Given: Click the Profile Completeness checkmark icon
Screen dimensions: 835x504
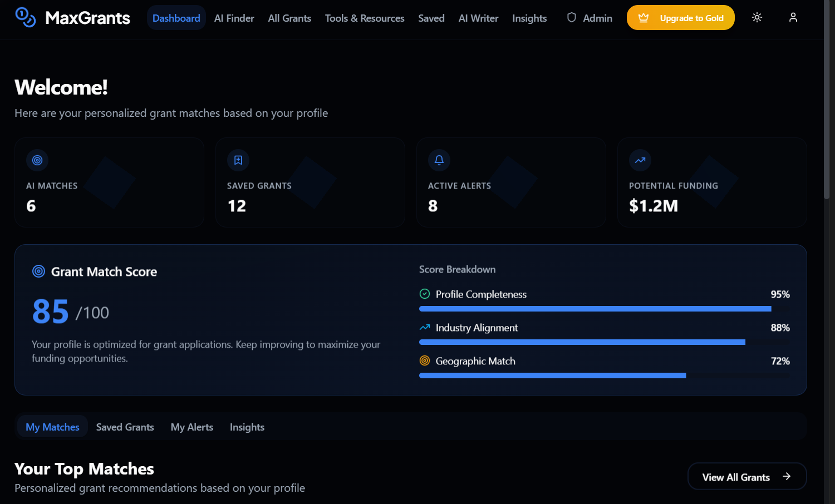Looking at the screenshot, I should [x=425, y=294].
